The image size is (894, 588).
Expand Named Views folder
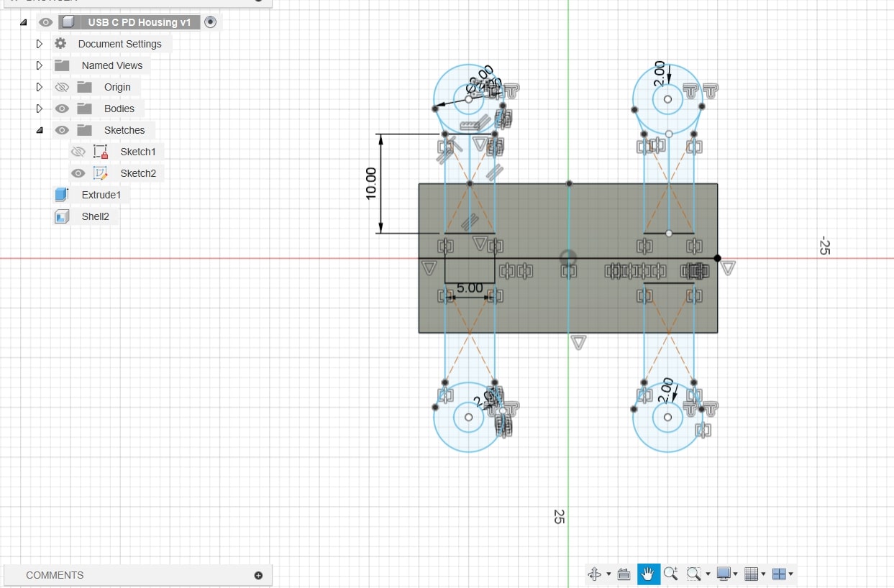[40, 65]
